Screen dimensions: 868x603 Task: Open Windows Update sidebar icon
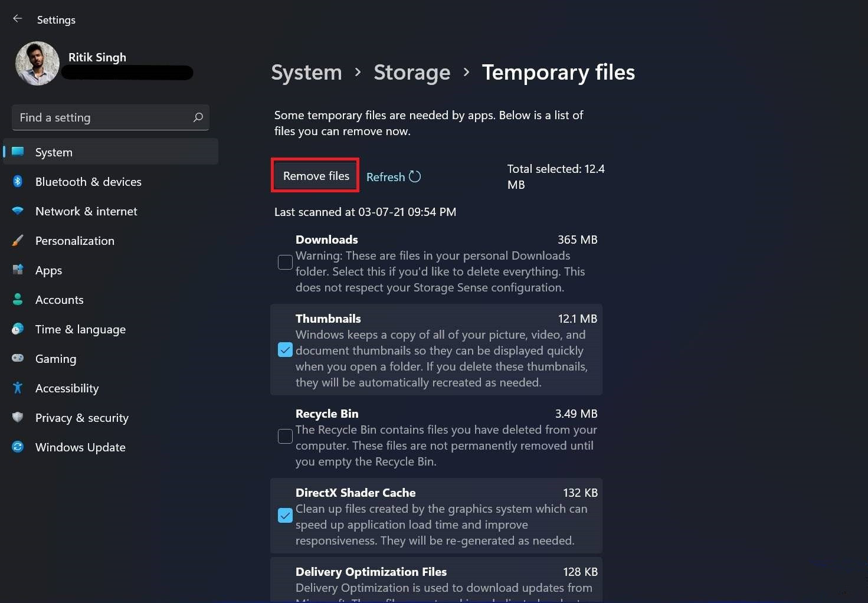click(x=18, y=447)
